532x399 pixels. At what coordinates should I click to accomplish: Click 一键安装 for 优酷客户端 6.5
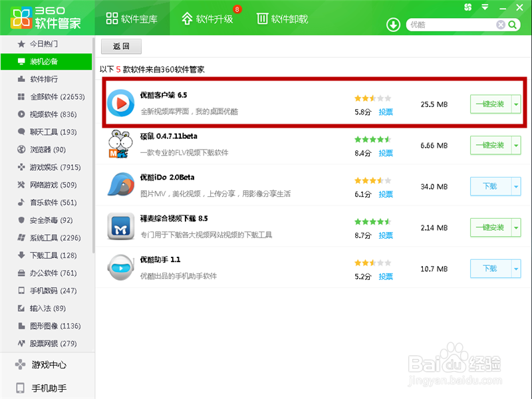point(491,104)
